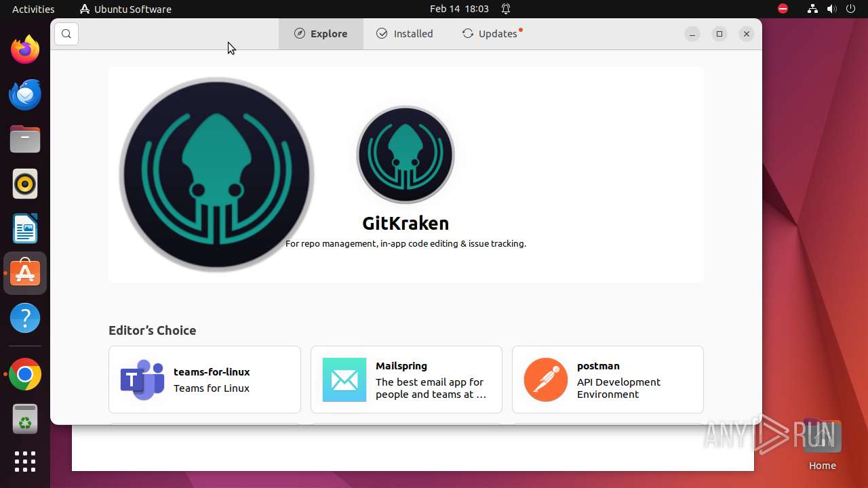The image size is (868, 488).
Task: Open the GitKraken featured title
Action: pos(406,224)
